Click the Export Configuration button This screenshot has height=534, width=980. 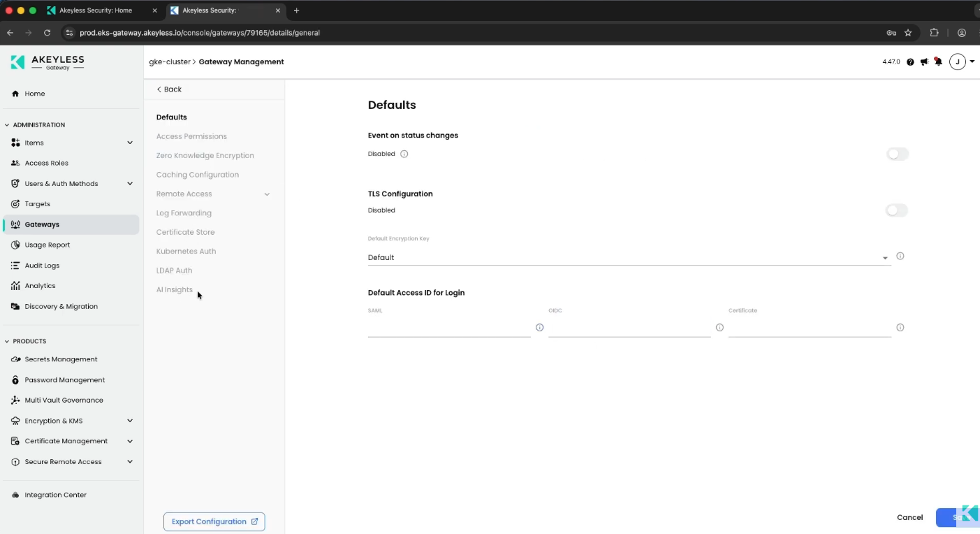tap(214, 521)
